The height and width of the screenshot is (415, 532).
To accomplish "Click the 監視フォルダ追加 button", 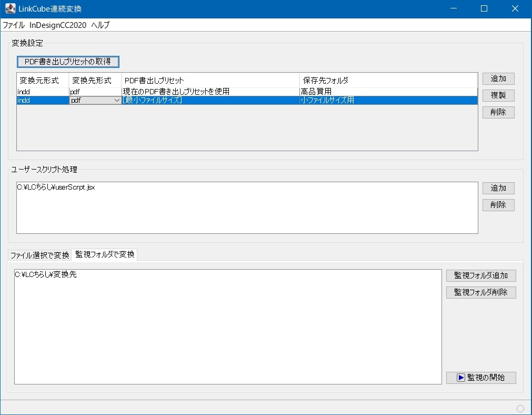I will (x=481, y=276).
